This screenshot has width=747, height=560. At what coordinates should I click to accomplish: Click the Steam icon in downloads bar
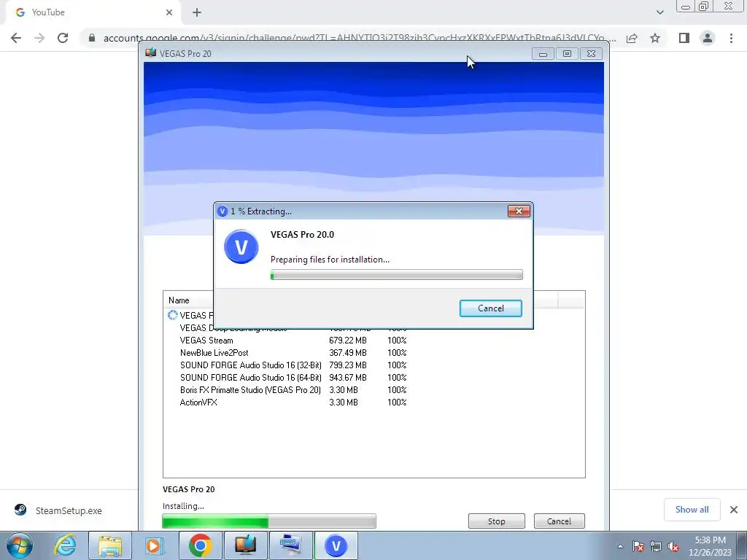pos(20,510)
